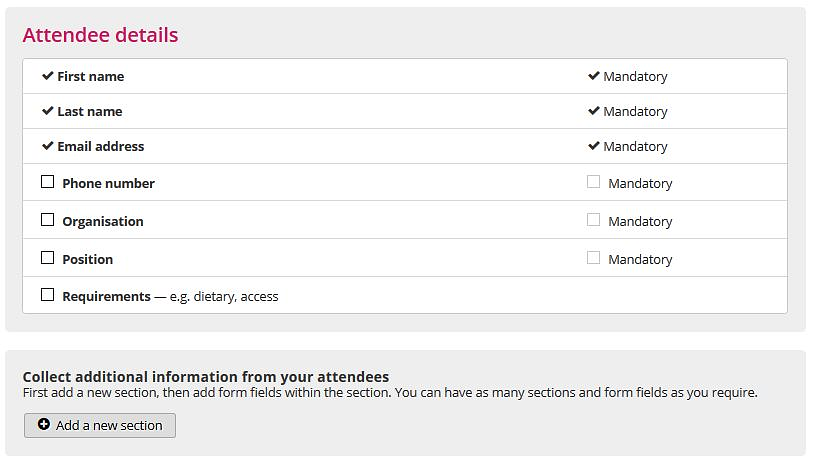Check the Position field checkbox
The height and width of the screenshot is (462, 815).
pyautogui.click(x=47, y=257)
